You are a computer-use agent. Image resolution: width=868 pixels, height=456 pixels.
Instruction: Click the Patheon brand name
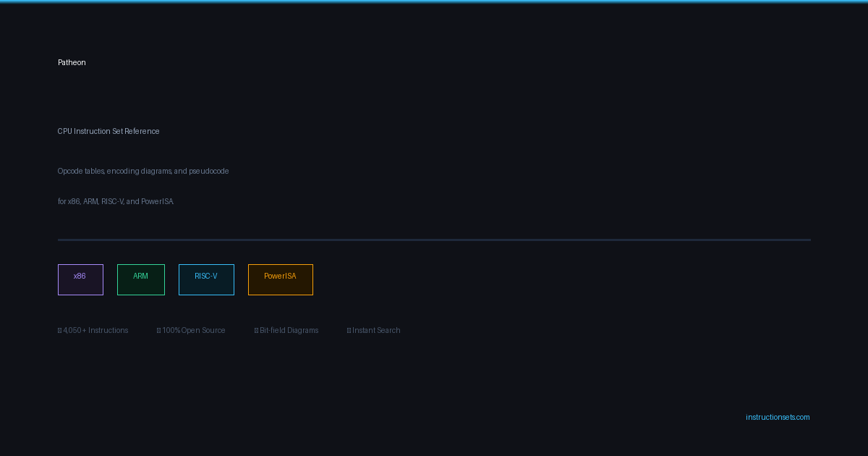point(72,63)
